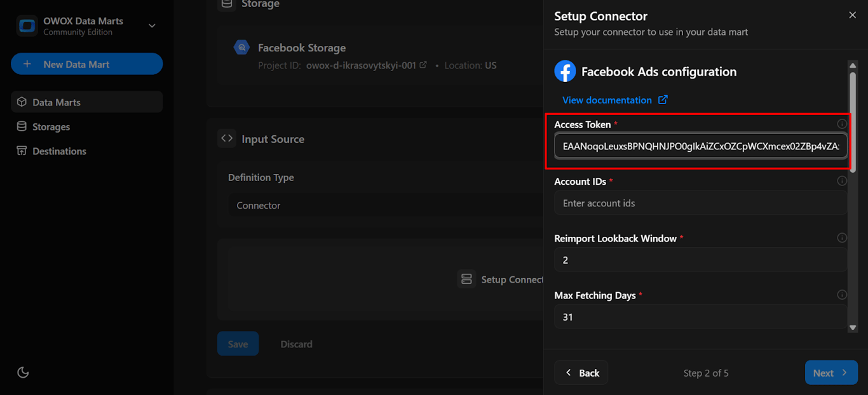Click the Max Fetching Days info icon

(x=842, y=295)
